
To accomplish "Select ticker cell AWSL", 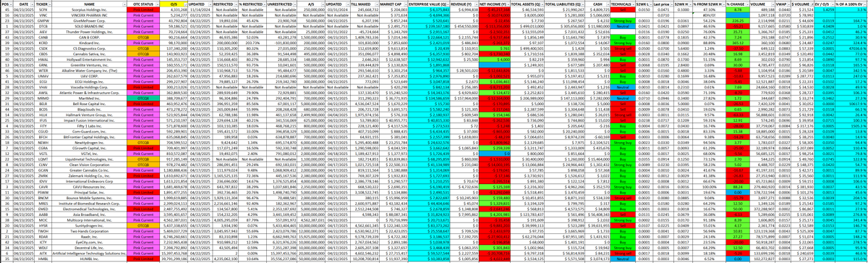I will point(43,93).
